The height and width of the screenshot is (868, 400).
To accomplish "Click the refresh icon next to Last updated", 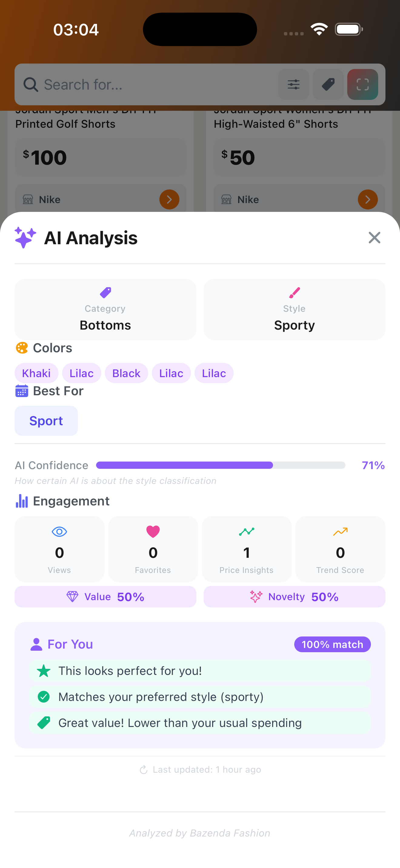I will coord(144,769).
